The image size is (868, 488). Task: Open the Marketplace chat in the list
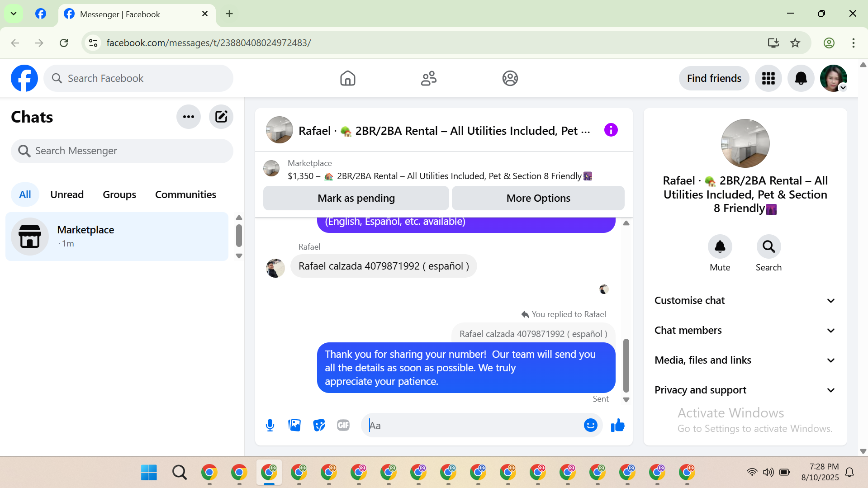(x=117, y=236)
